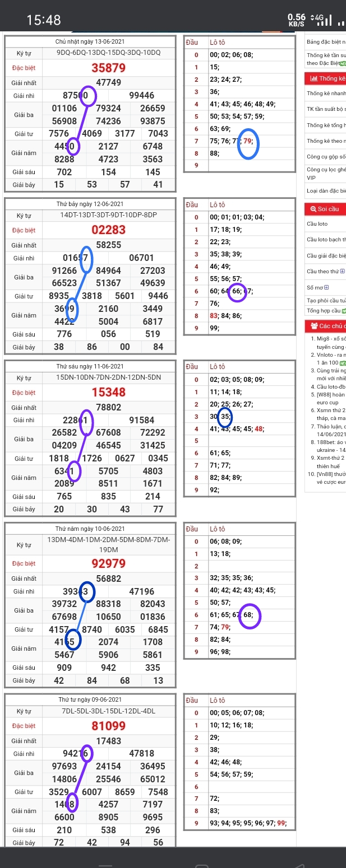The image size is (346, 868).
Task: Expand the Số mơ plus icon
Action: [327, 287]
